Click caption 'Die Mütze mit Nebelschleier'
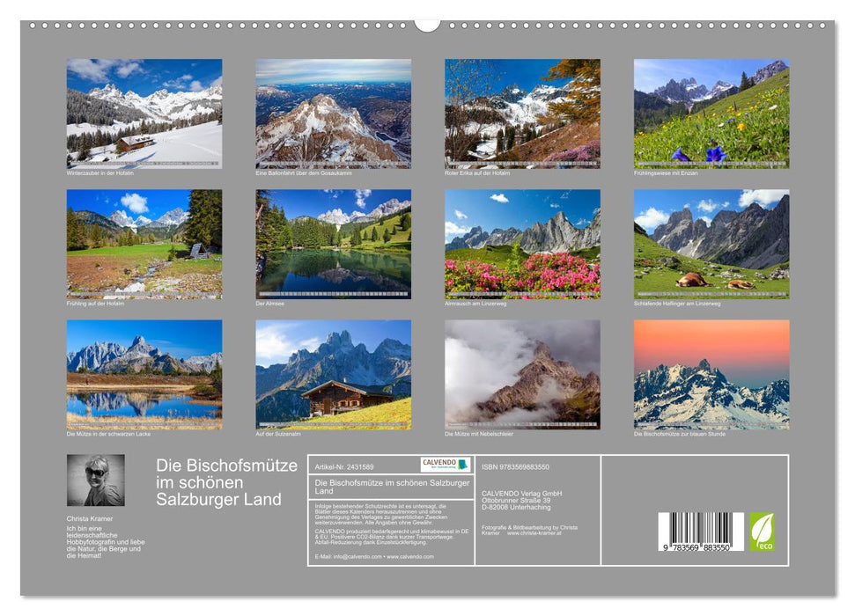Screen dimensions: 855x616 click(x=479, y=434)
